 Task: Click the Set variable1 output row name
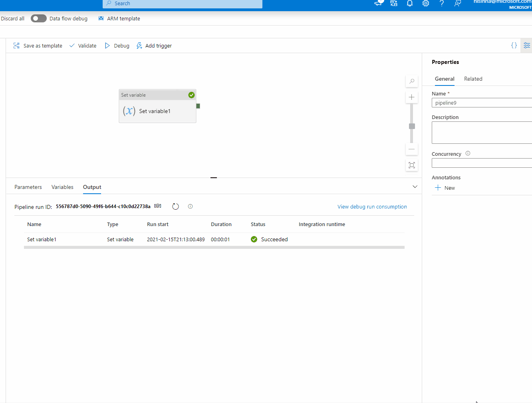pyautogui.click(x=42, y=240)
